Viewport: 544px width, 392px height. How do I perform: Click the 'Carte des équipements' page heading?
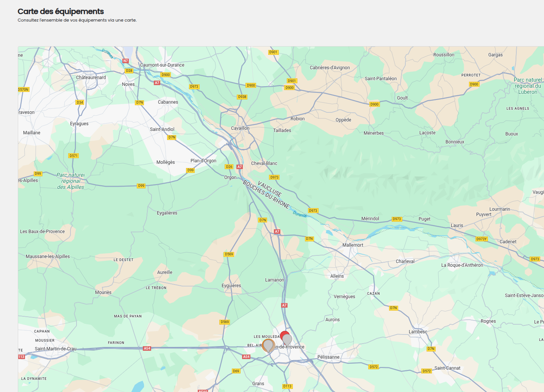click(61, 11)
